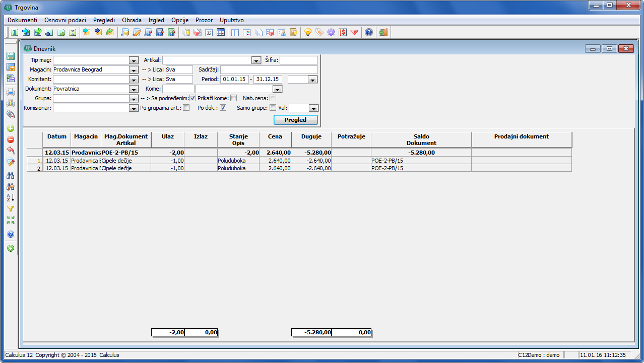The image size is (644, 363).
Task: Click the envelope icon in toolbar
Action: coord(125,32)
